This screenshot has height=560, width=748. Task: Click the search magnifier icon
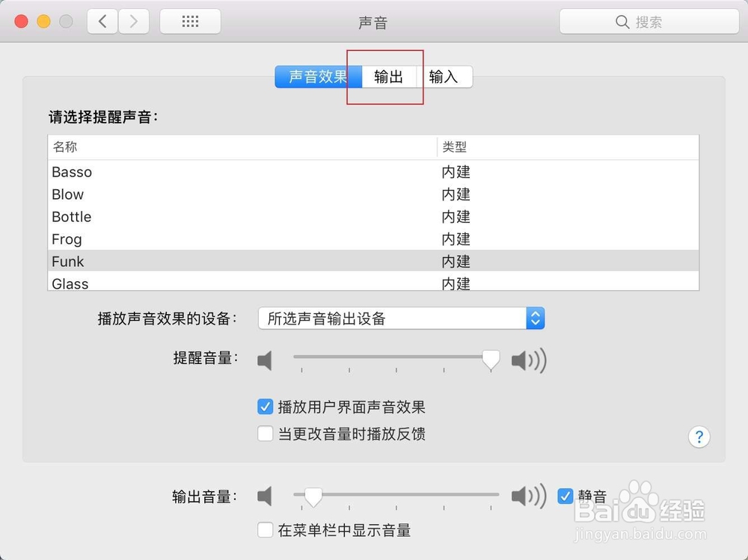[622, 22]
